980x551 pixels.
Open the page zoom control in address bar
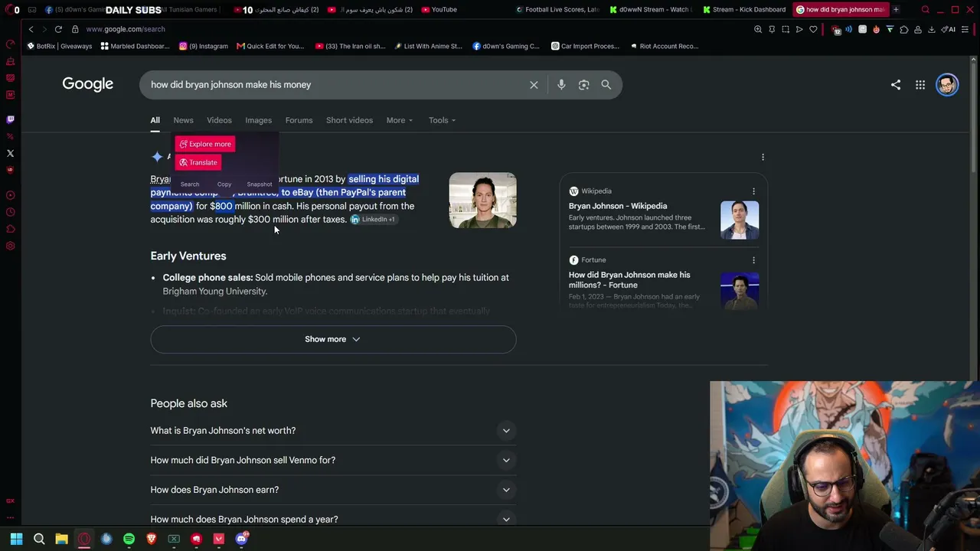point(758,29)
